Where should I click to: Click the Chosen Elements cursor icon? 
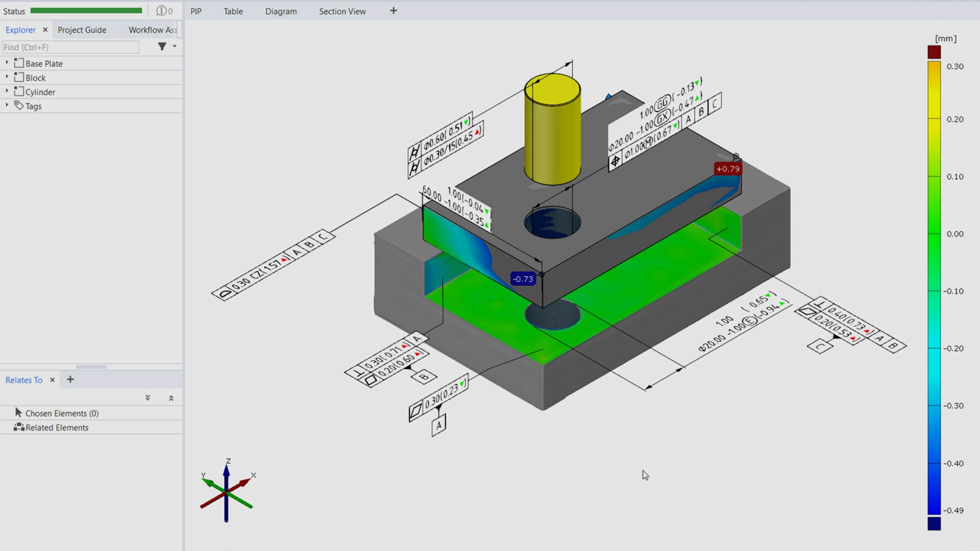click(18, 413)
